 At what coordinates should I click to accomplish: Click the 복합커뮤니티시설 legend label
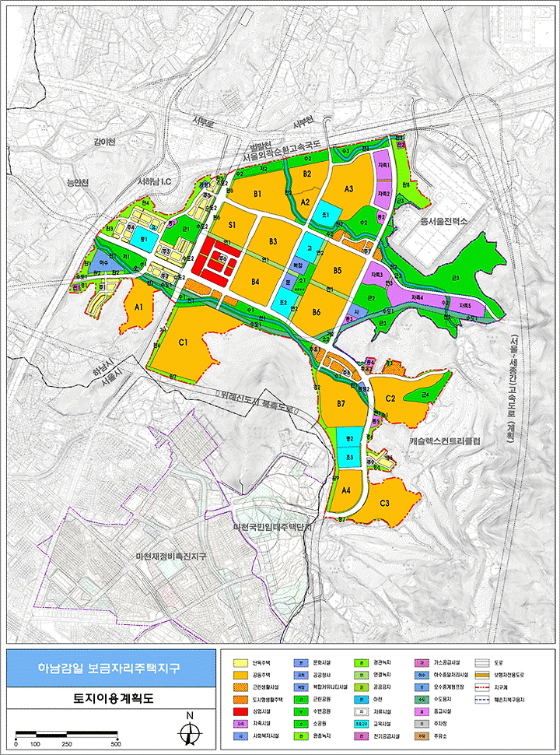coord(330,687)
